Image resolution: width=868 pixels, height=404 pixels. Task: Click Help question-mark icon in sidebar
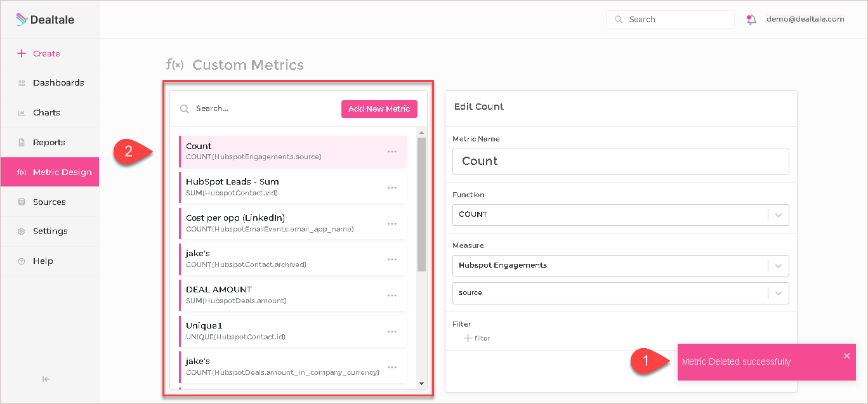[x=21, y=261]
